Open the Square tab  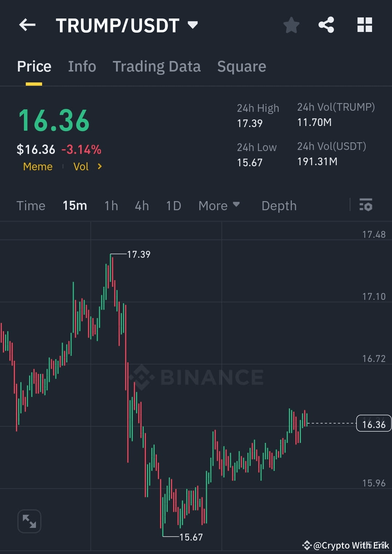click(x=241, y=66)
